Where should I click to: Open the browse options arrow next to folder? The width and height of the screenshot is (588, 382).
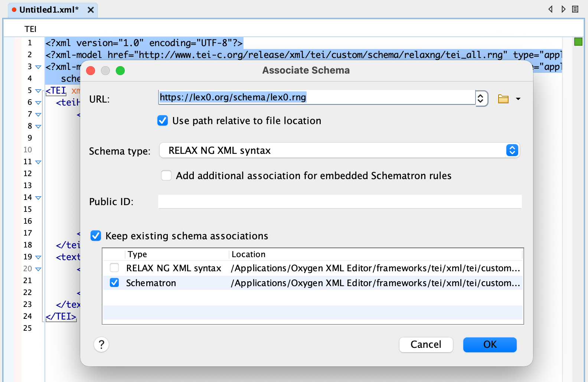click(518, 99)
